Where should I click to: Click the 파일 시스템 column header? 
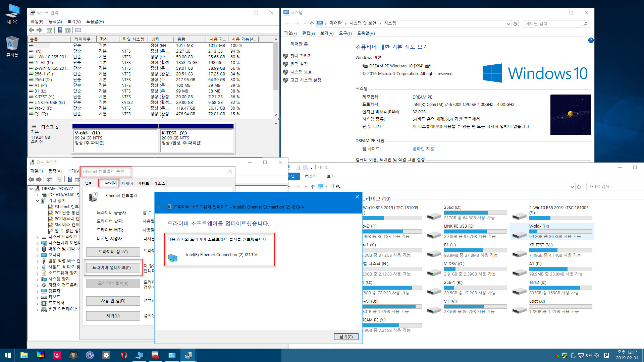pyautogui.click(x=133, y=39)
